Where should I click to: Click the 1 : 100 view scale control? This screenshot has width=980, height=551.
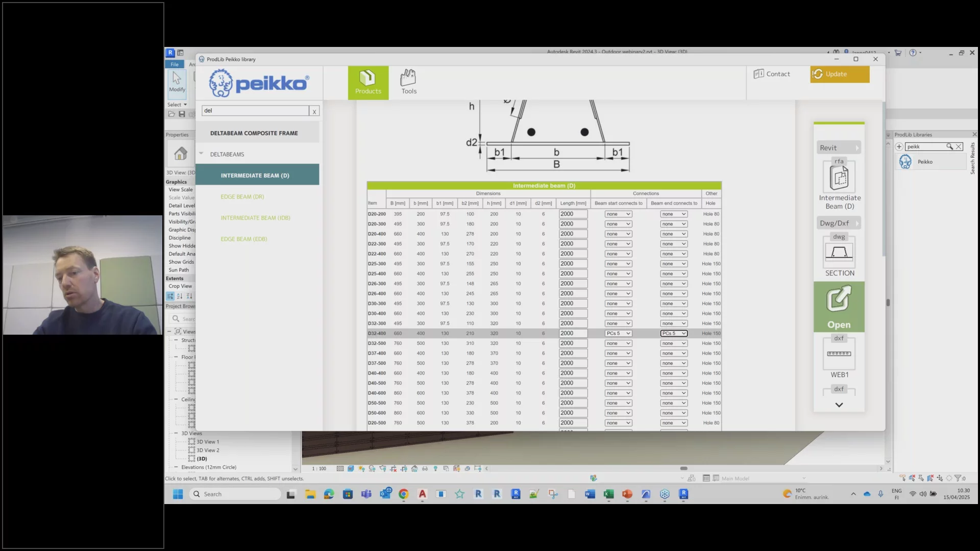pos(319,468)
